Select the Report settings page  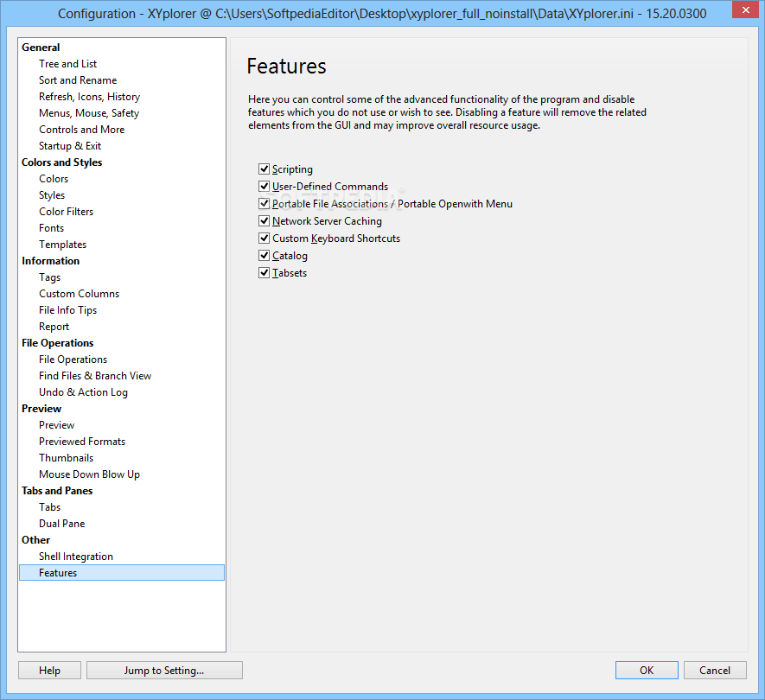[x=54, y=327]
